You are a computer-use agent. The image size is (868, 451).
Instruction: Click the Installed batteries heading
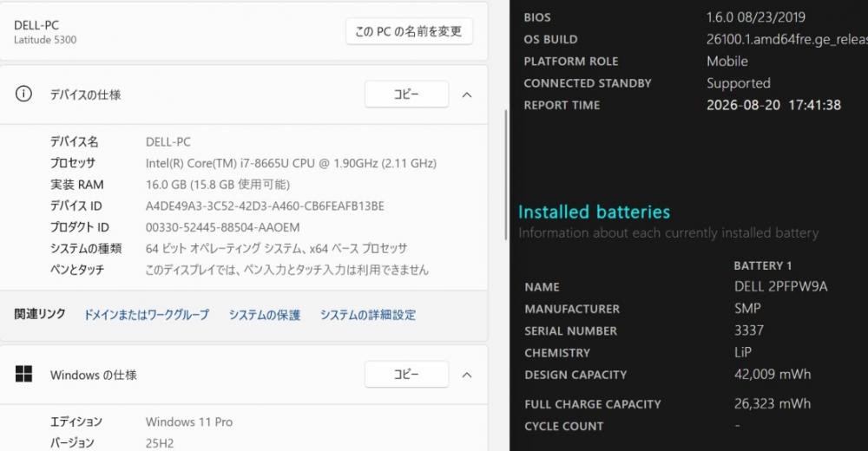(594, 212)
